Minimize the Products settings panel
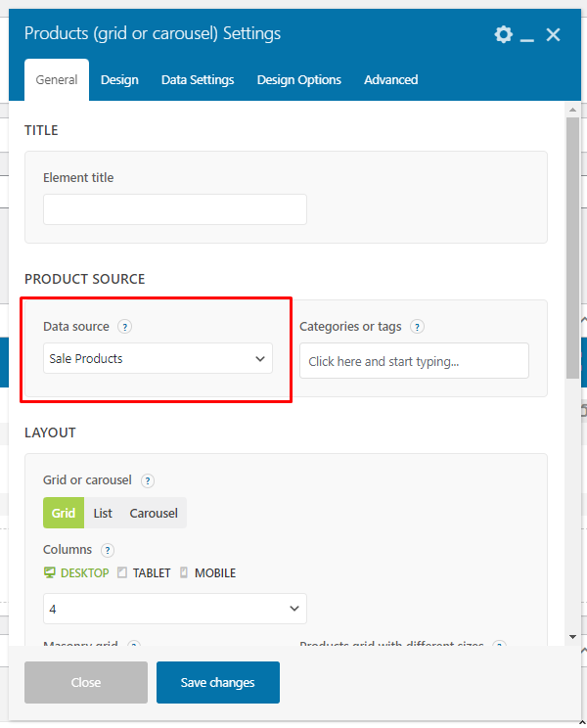This screenshot has height=728, width=587. tap(526, 40)
